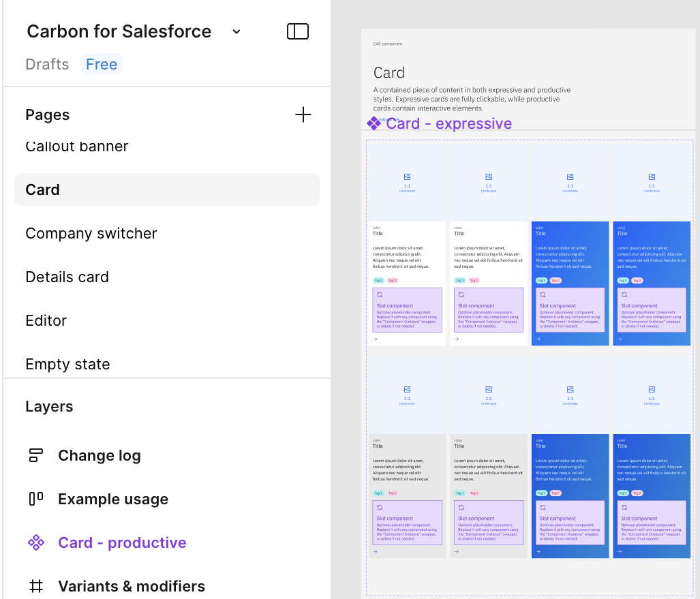Toggle the sidebar panel icon
The image size is (700, 599).
click(x=298, y=31)
